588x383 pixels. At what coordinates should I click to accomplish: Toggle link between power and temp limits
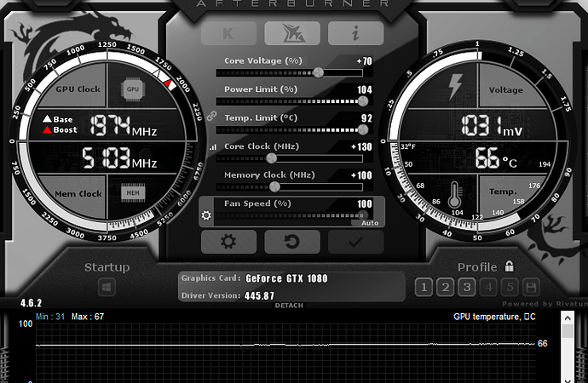click(212, 116)
